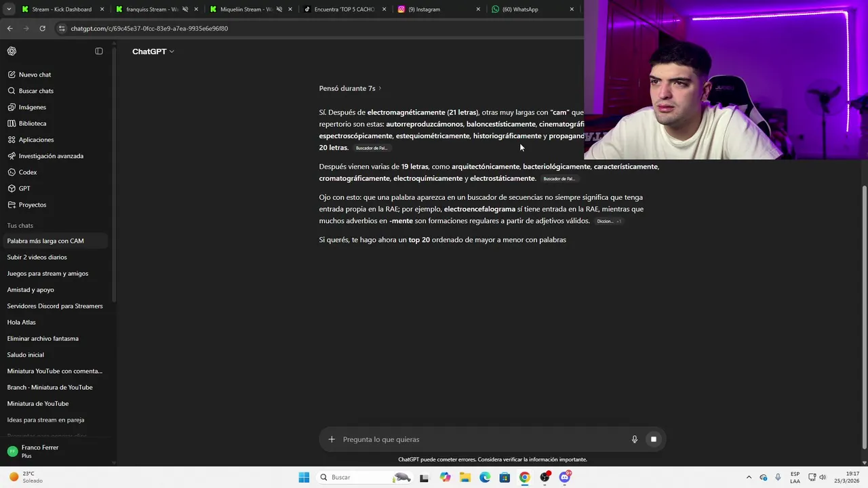Click the chatgpt.com address bar URL

tap(149, 28)
